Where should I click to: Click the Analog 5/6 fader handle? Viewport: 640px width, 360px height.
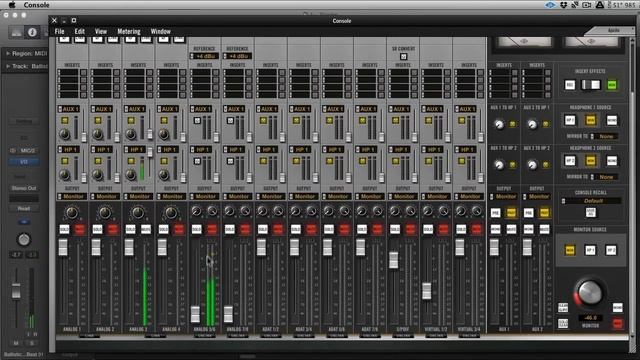click(x=195, y=314)
